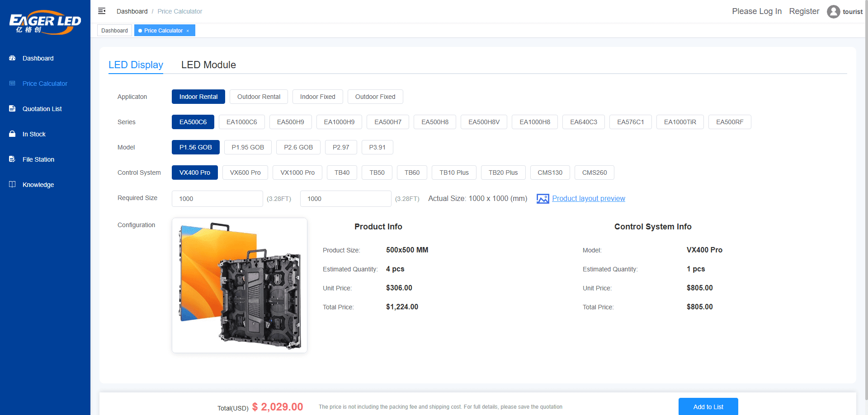This screenshot has width=868, height=415.
Task: Select the Outdoor Rental application option
Action: point(259,97)
